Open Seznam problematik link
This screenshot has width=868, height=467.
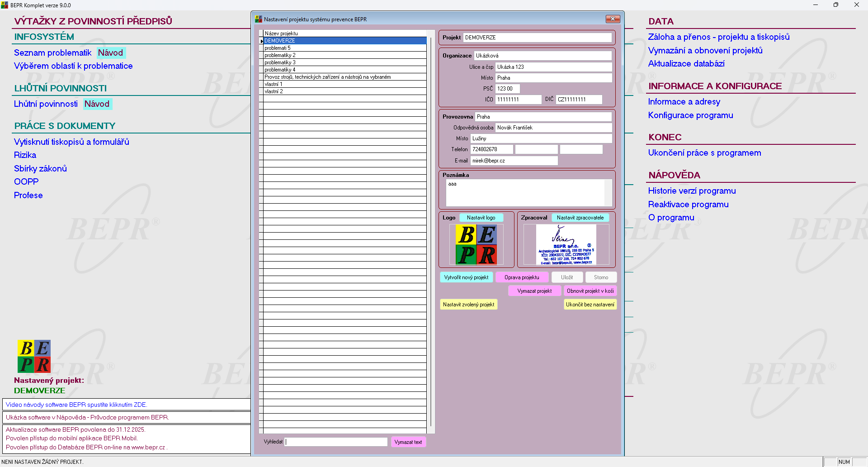click(52, 53)
